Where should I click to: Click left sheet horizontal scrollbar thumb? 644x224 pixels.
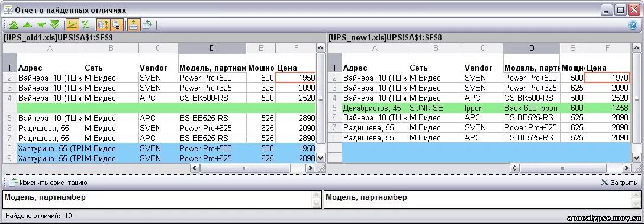(x=246, y=168)
